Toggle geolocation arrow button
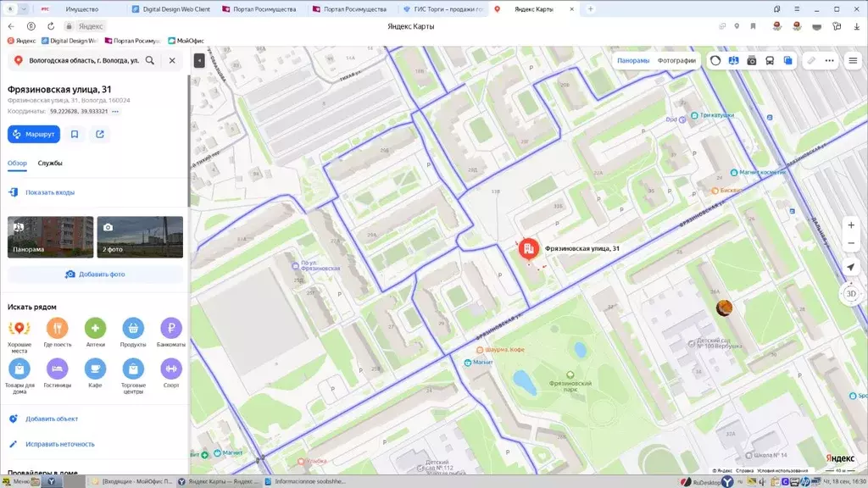 point(850,268)
